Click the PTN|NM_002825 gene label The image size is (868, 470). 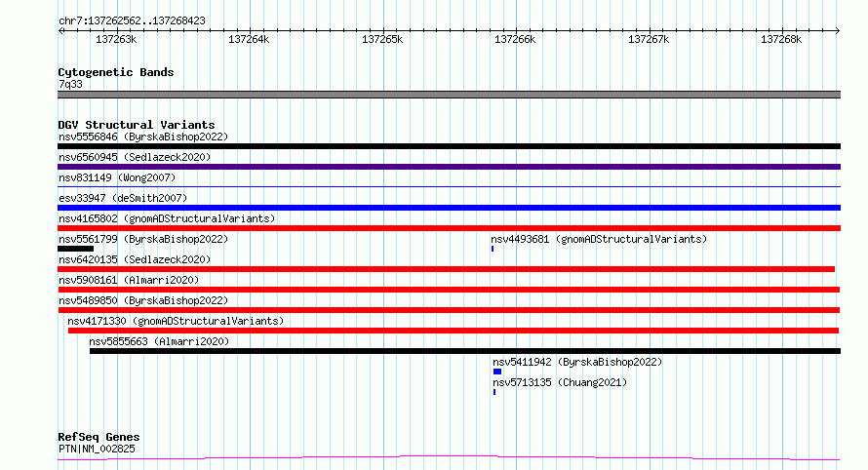tap(97, 449)
